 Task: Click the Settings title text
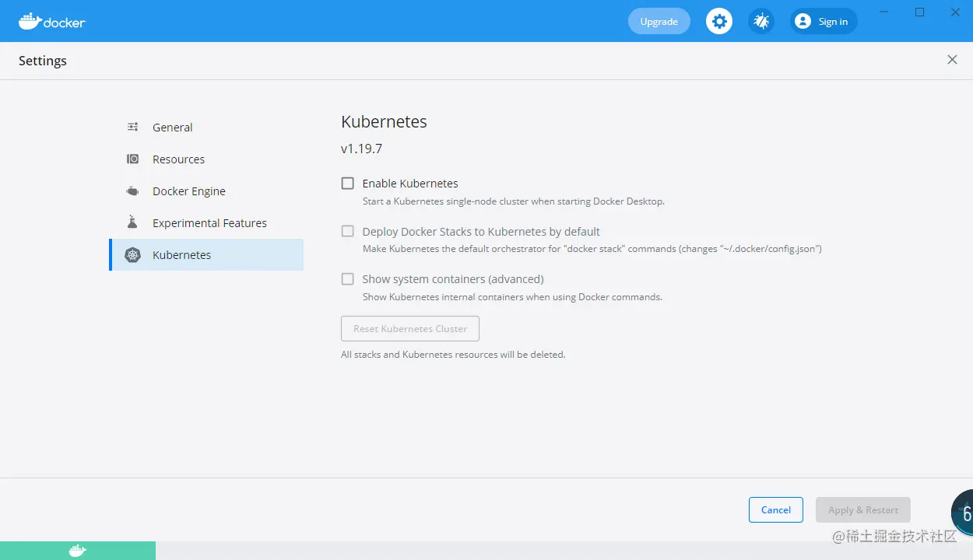tap(43, 61)
